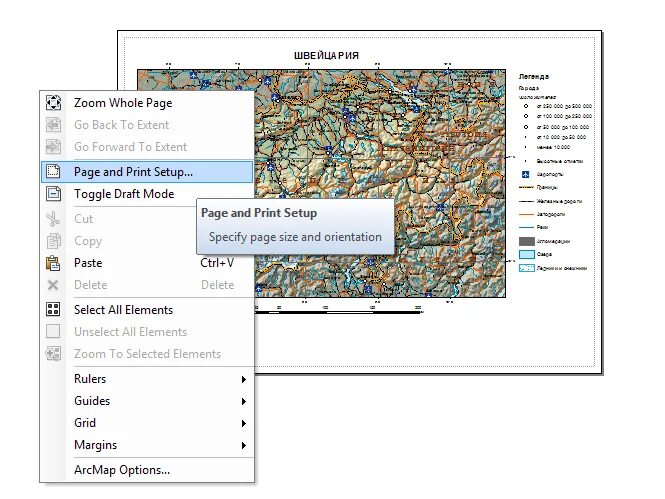Expand the Guides submenu arrow
Screen dimensions: 665x499
click(x=243, y=401)
